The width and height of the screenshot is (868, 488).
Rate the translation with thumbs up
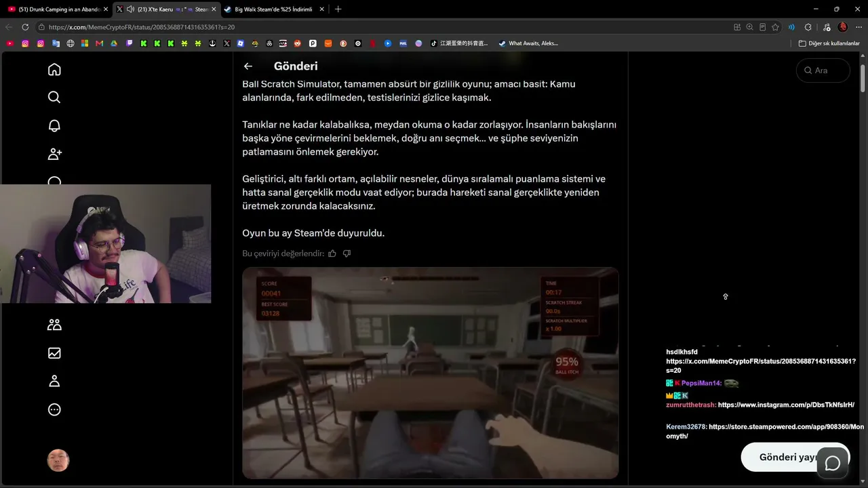(332, 253)
